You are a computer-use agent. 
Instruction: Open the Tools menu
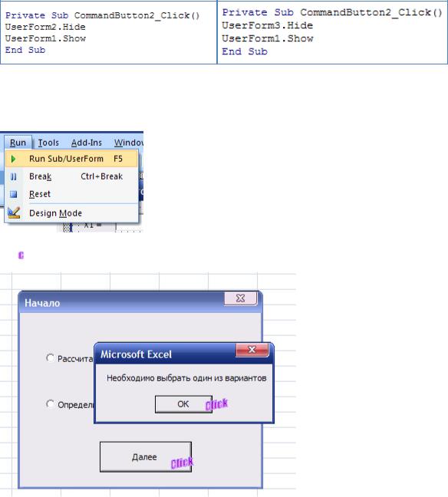tap(48, 143)
